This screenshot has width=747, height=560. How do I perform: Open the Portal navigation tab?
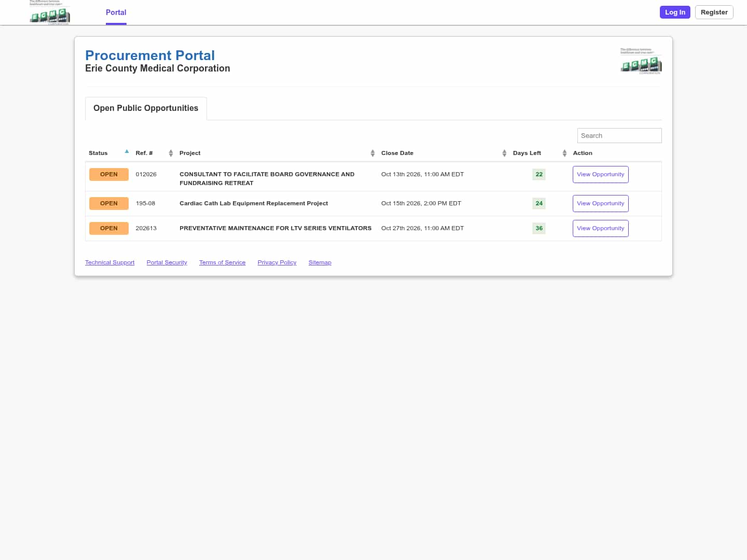[116, 12]
